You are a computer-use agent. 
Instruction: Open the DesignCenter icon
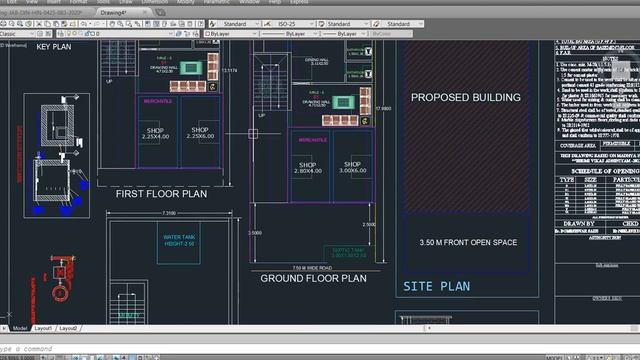pos(156,24)
